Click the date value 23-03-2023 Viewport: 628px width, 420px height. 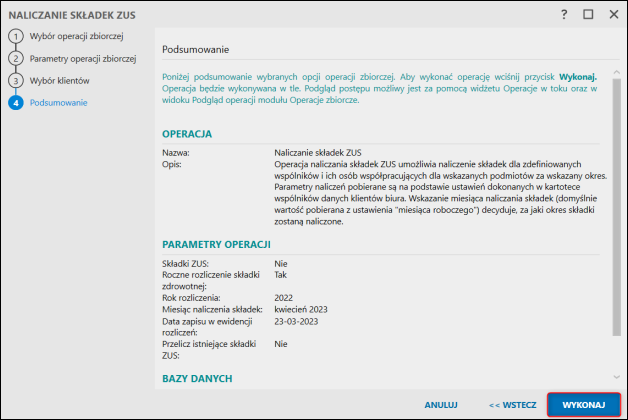pyautogui.click(x=296, y=322)
